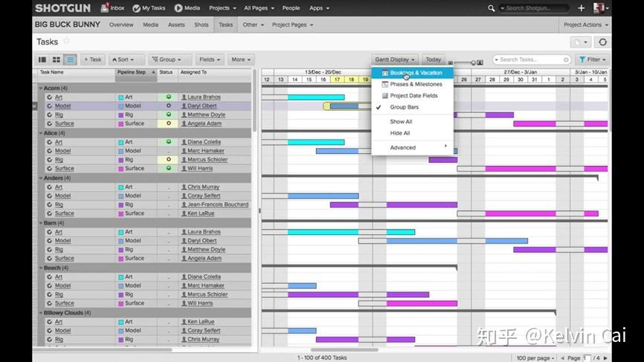Click Phases & Milestones icon
The height and width of the screenshot is (362, 644).
coord(385,84)
